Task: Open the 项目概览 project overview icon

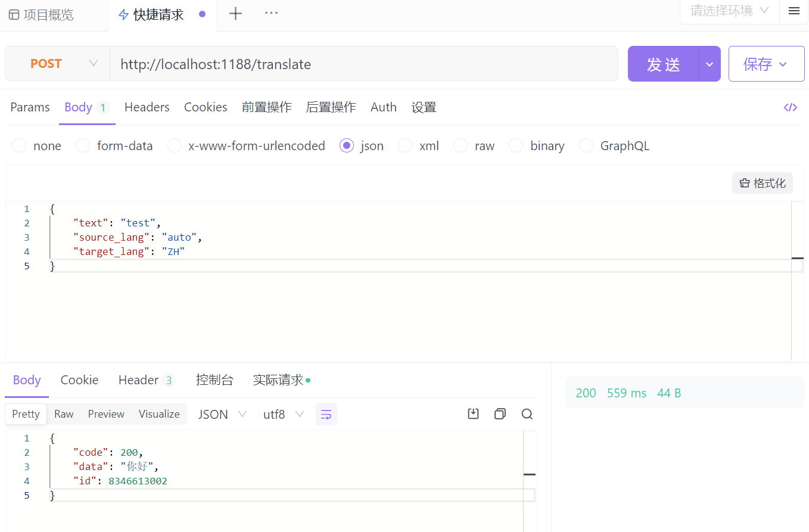Action: (x=14, y=14)
